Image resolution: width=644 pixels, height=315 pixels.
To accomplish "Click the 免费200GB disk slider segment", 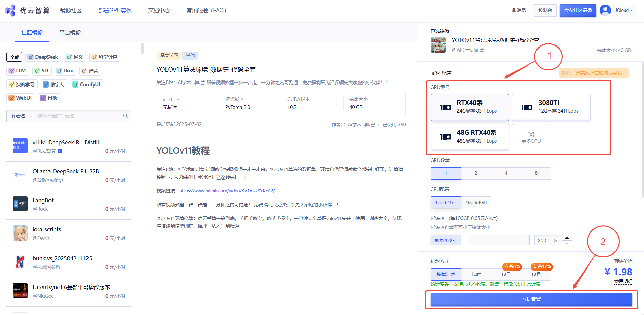I will click(x=446, y=240).
